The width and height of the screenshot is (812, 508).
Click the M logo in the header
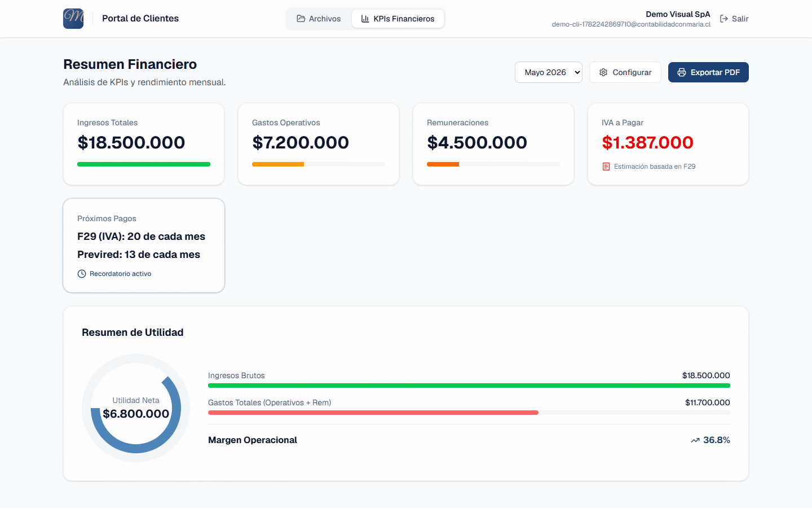[73, 19]
